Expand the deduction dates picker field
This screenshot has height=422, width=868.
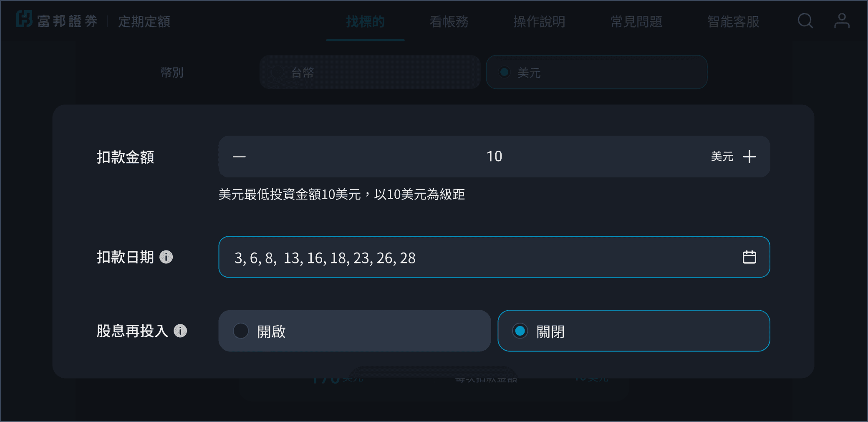pyautogui.click(x=480, y=258)
